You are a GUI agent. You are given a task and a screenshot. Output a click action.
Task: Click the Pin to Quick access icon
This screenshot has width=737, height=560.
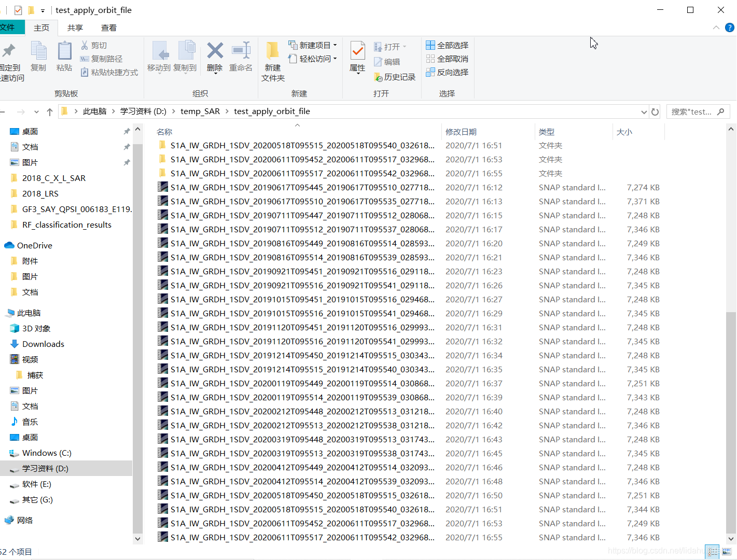point(9,51)
